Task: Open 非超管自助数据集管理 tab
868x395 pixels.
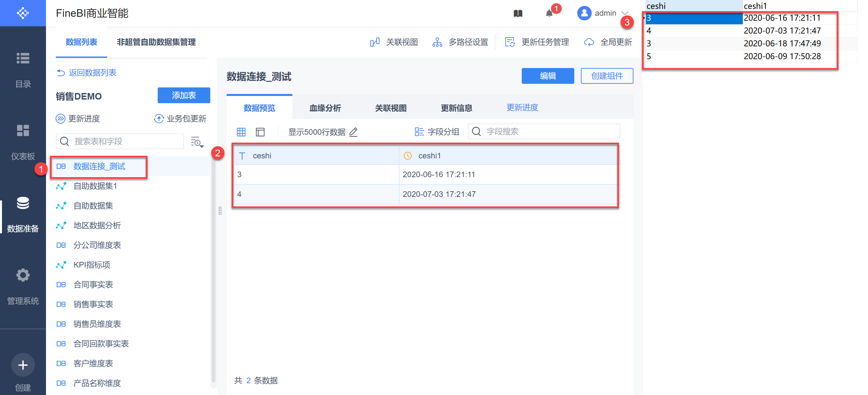Action: [x=156, y=42]
